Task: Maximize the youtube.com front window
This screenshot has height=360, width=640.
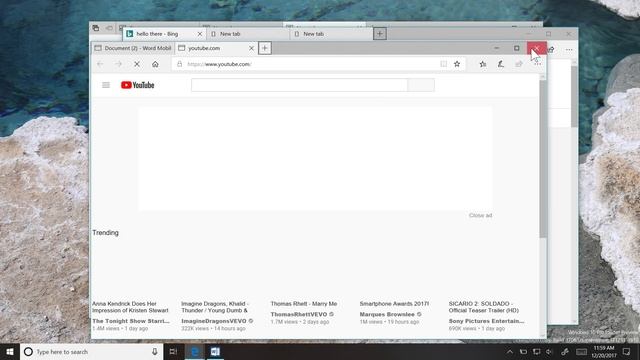Action: [x=517, y=48]
